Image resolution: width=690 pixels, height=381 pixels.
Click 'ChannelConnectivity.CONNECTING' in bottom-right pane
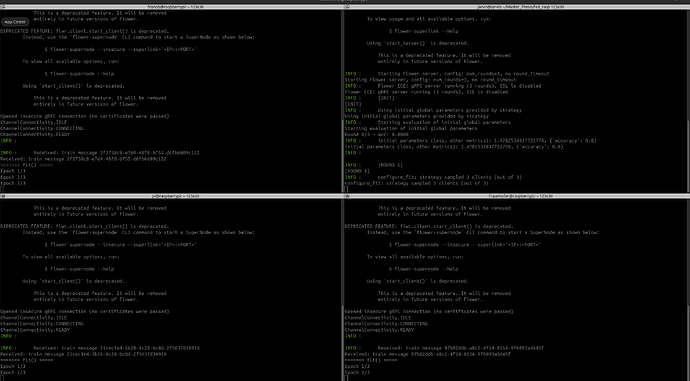tap(386, 323)
